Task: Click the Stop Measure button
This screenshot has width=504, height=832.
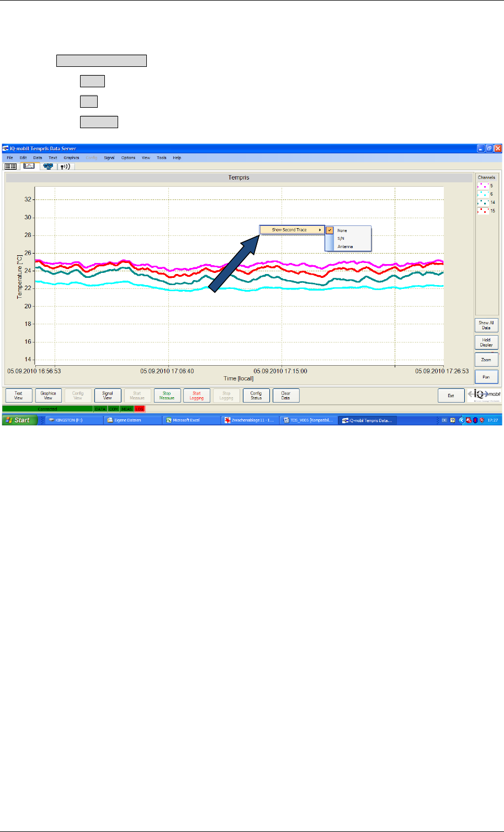Action: click(x=167, y=396)
